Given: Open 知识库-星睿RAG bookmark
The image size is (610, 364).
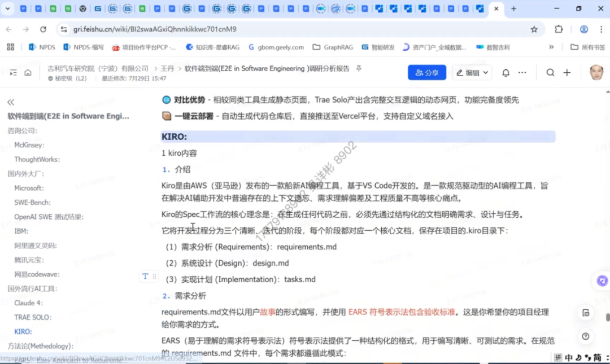Looking at the screenshot, I should tap(212, 47).
